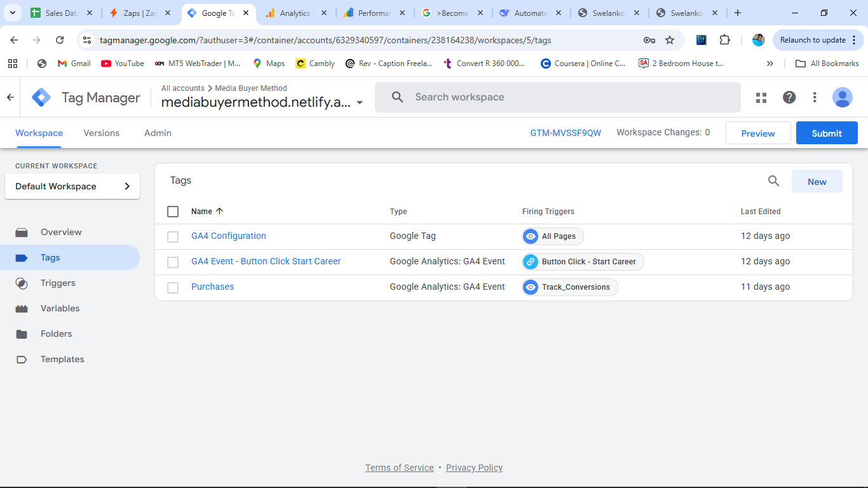View site information icon in address bar
Image resolution: width=868 pixels, height=488 pixels.
tap(88, 40)
